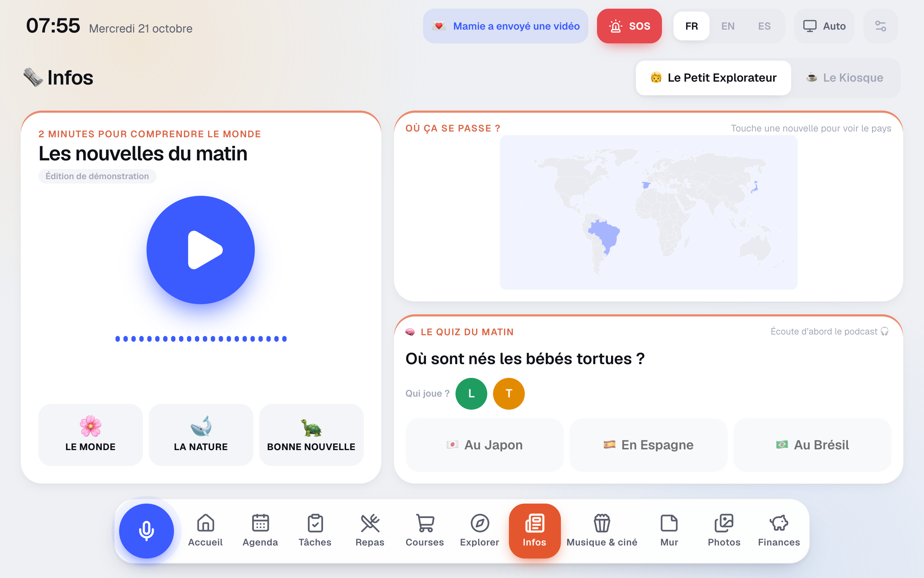
Task: Click '2 minutes pour comprendre le monde' label
Action: tap(150, 134)
